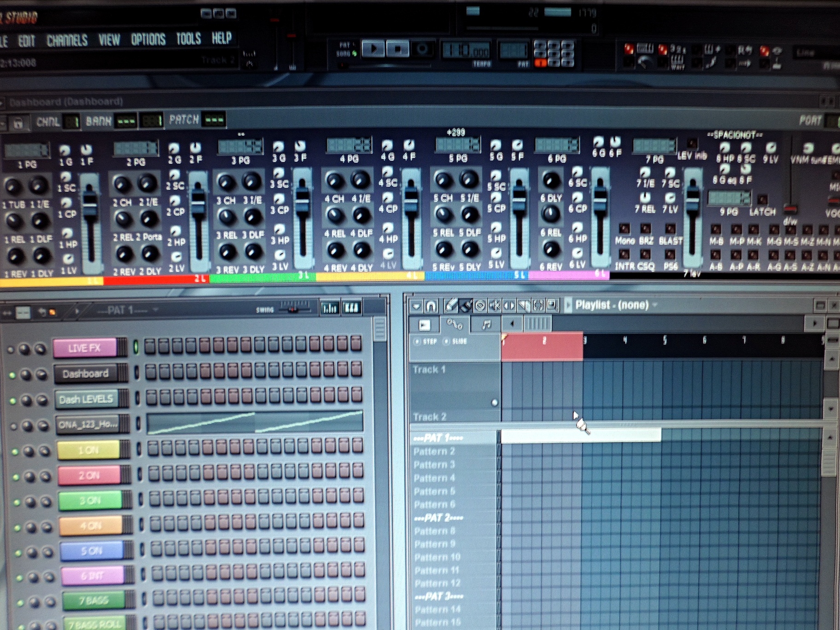Select the paint brush tool in the Playlist
This screenshot has width=840, height=630.
click(x=466, y=305)
